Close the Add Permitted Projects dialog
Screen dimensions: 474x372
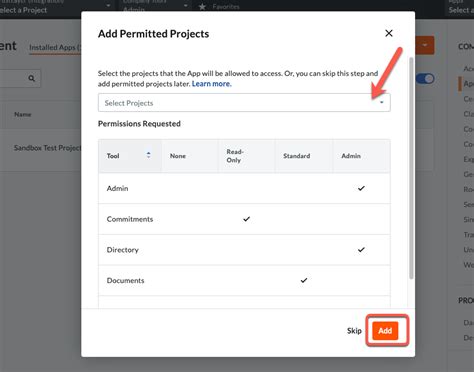(389, 33)
